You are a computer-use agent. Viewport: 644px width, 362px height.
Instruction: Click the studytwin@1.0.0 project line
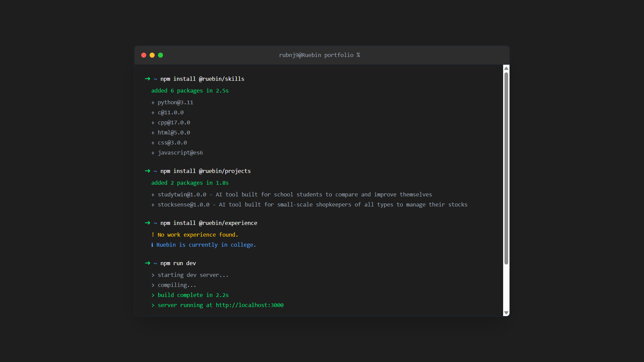pyautogui.click(x=182, y=194)
